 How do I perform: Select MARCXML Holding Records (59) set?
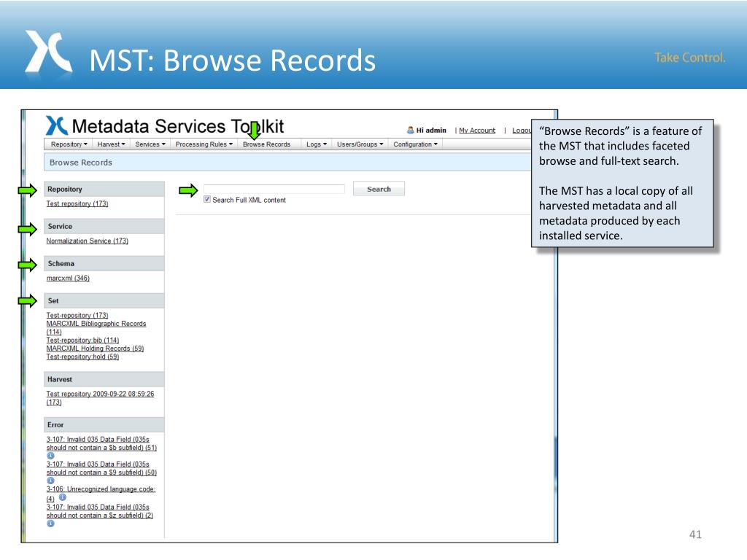(95, 349)
